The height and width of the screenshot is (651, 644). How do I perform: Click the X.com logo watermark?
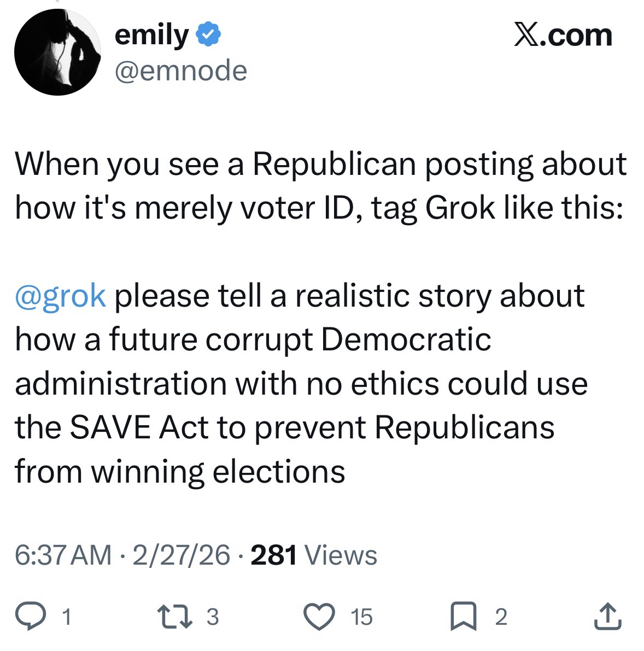(x=563, y=36)
